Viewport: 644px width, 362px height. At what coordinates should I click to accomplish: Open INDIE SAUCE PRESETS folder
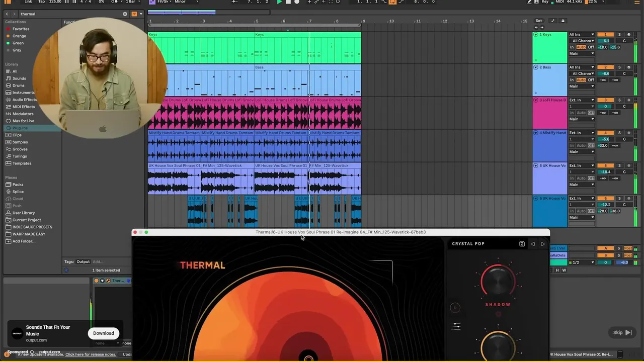(x=32, y=227)
